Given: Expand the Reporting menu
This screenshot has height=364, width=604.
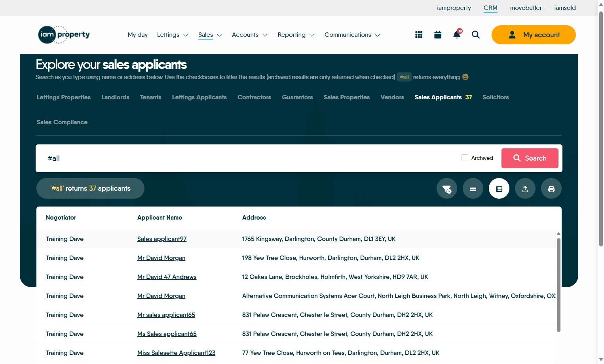Looking at the screenshot, I should [296, 35].
